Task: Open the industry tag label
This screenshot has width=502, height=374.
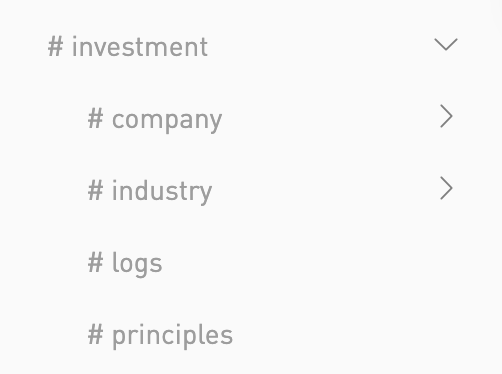Action: click(162, 191)
